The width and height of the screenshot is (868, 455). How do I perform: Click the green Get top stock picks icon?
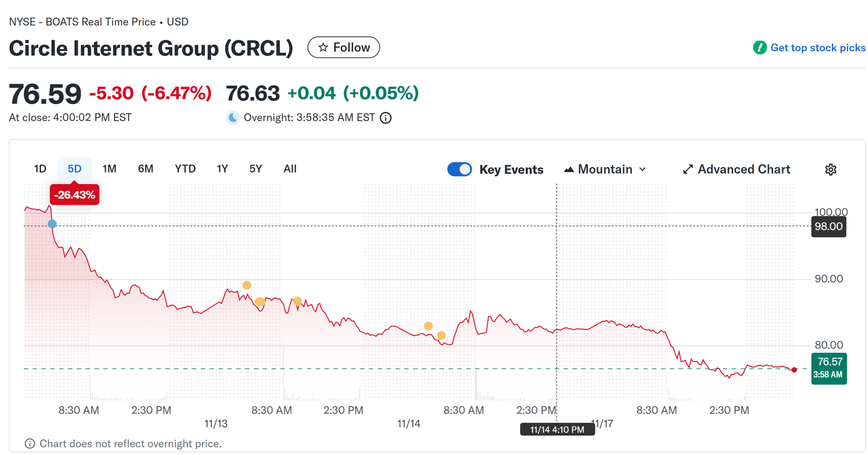coord(759,48)
